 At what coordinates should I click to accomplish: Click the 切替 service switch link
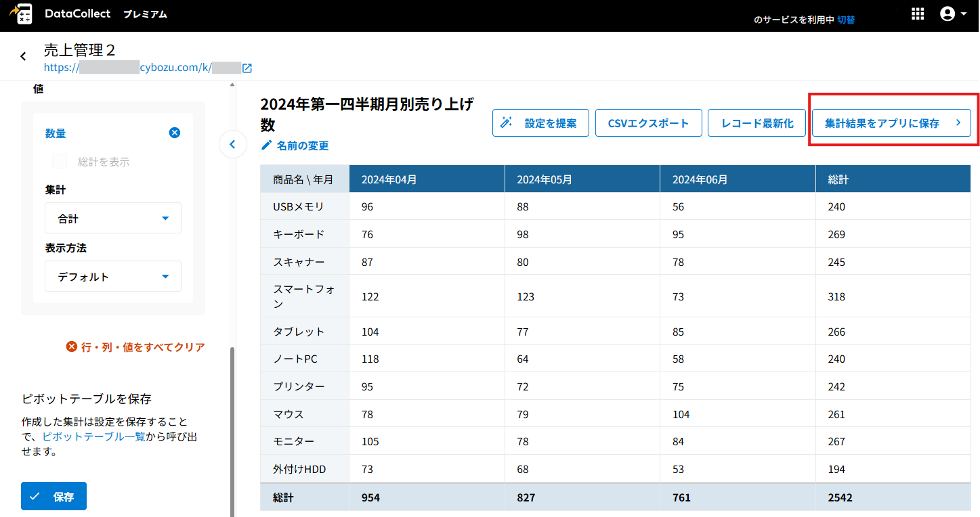point(846,20)
